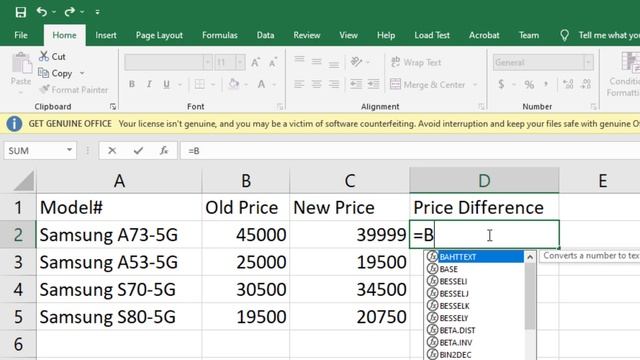640x360 pixels.
Task: Open the Help tab
Action: click(x=386, y=35)
